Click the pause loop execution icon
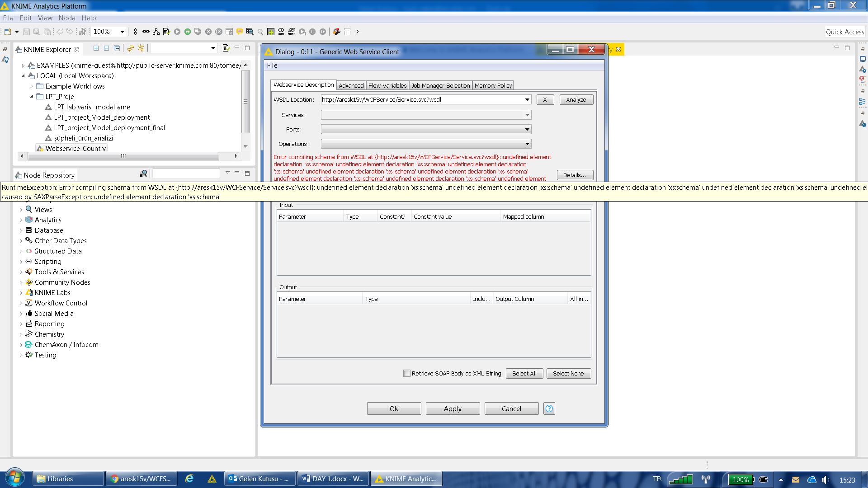The width and height of the screenshot is (868, 488). pyautogui.click(x=312, y=32)
